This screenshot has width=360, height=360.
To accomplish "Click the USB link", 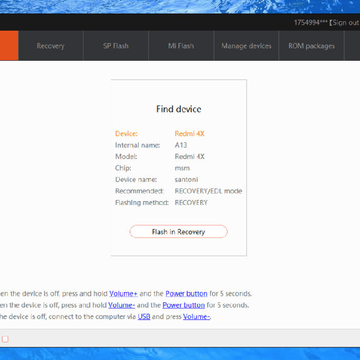I will coord(144,316).
